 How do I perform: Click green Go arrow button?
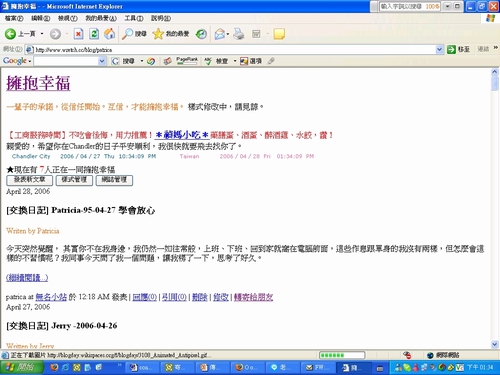coord(451,49)
